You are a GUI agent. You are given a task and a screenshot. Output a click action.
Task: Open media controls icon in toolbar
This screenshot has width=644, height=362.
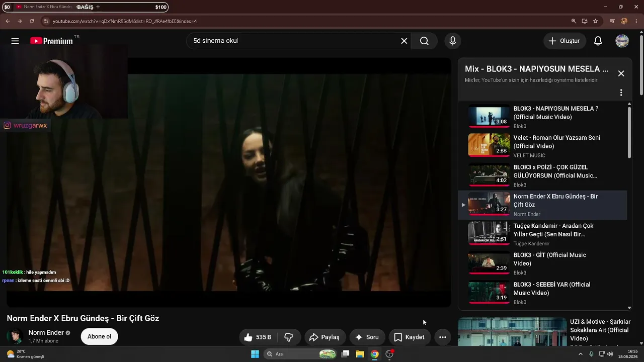(x=612, y=21)
